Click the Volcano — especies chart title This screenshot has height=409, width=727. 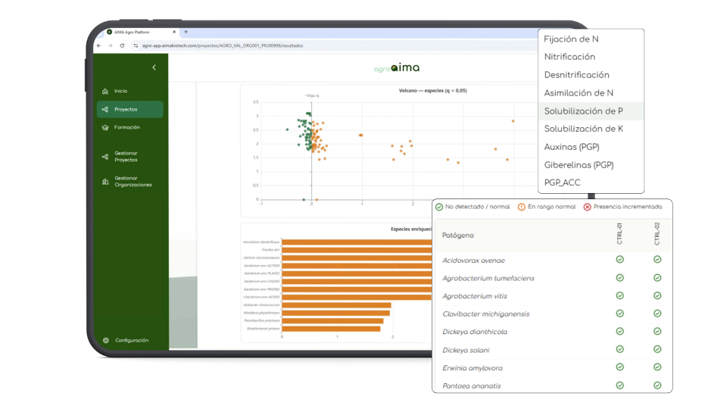433,91
